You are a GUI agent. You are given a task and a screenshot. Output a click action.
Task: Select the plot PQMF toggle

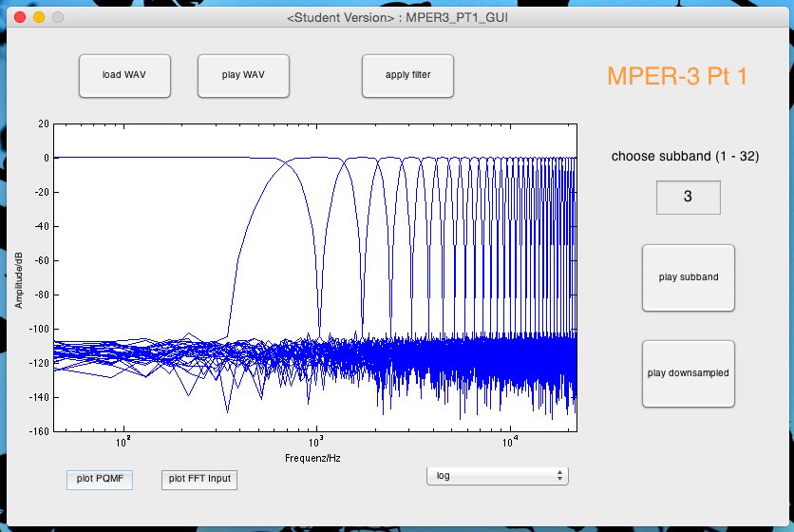[x=100, y=480]
